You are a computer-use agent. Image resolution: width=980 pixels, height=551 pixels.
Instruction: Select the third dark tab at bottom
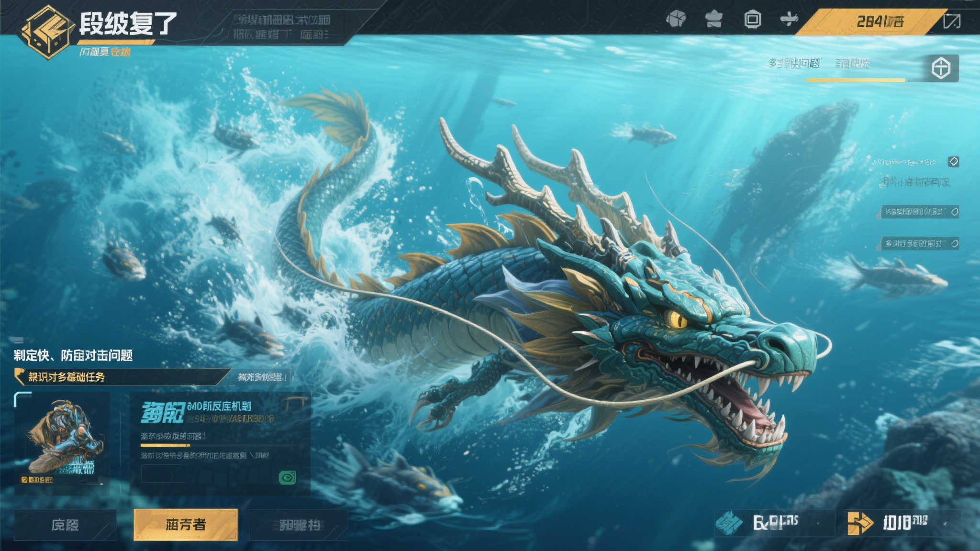(x=299, y=525)
